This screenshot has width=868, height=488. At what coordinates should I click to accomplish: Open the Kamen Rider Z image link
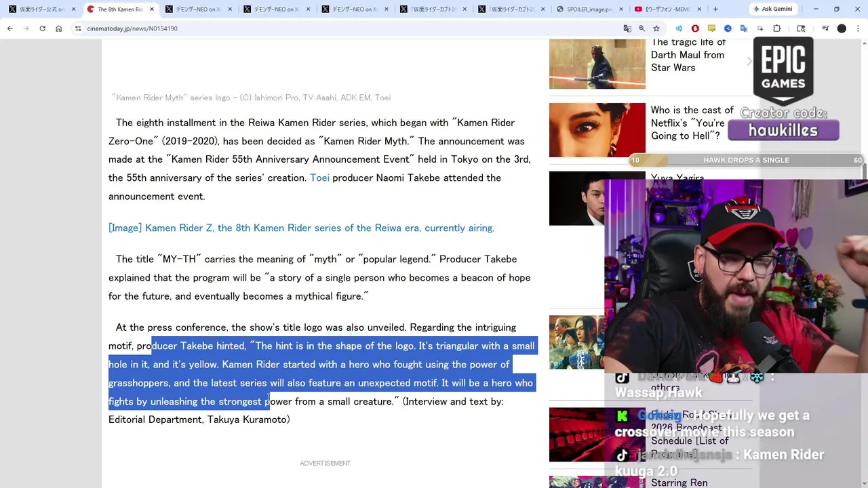coord(301,228)
